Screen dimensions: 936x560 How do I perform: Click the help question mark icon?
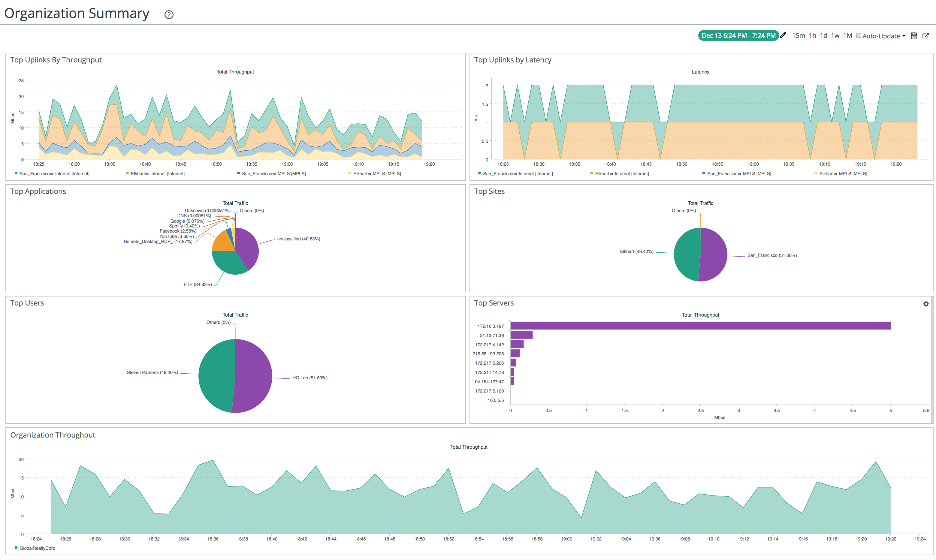(169, 15)
